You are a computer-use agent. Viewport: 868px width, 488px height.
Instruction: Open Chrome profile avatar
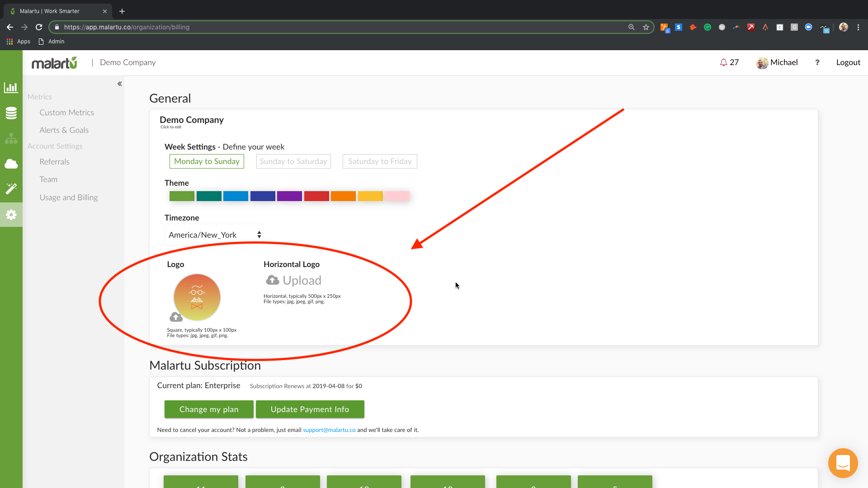(x=844, y=27)
